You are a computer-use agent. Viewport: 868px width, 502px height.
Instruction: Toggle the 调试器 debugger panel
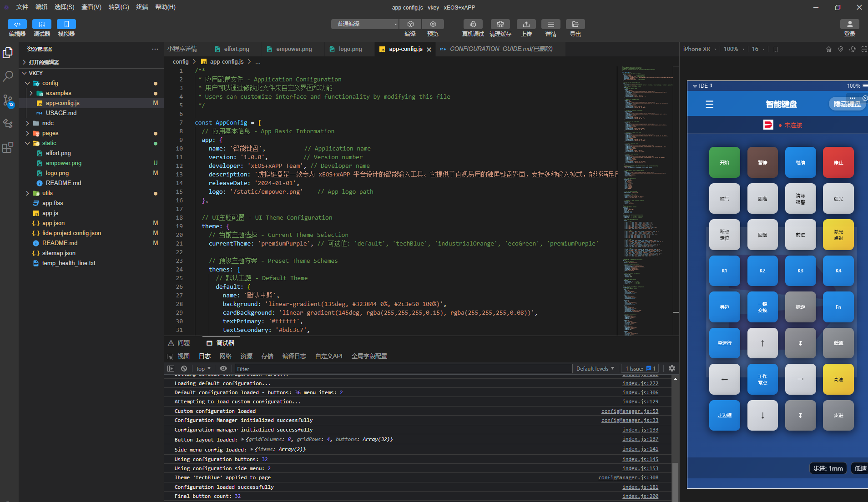pos(42,24)
